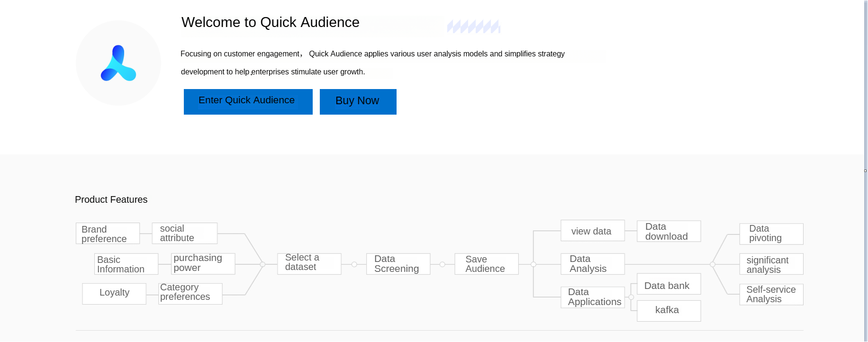Click the Data pivoting box
Screen dimensions: 868x342
click(x=771, y=234)
